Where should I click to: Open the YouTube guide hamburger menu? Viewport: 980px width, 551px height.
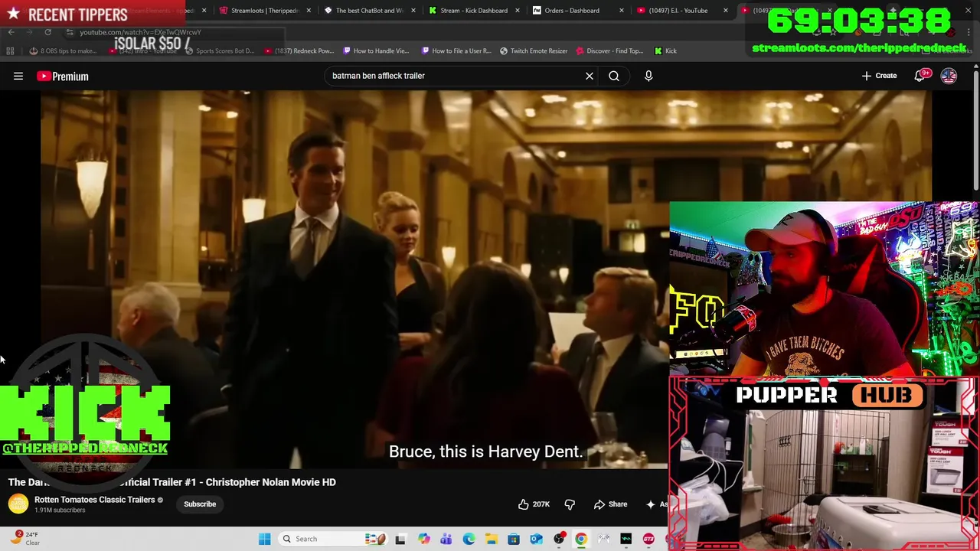pos(18,76)
